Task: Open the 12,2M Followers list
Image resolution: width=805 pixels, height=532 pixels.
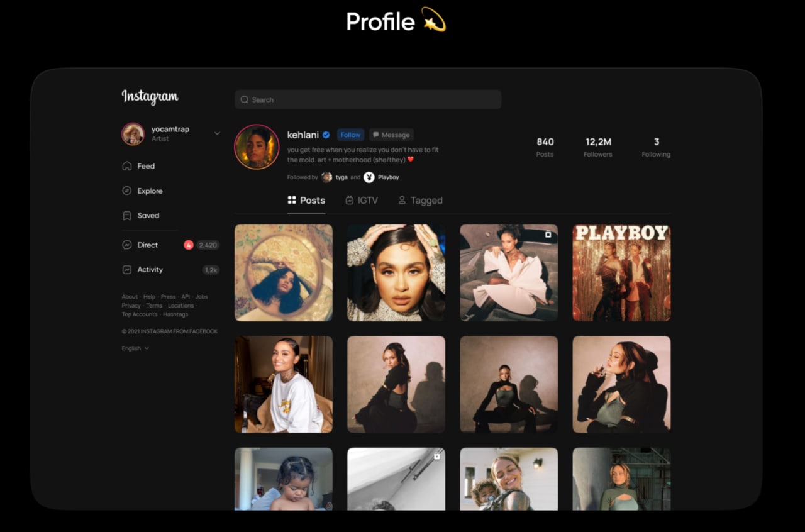Action: click(x=597, y=147)
